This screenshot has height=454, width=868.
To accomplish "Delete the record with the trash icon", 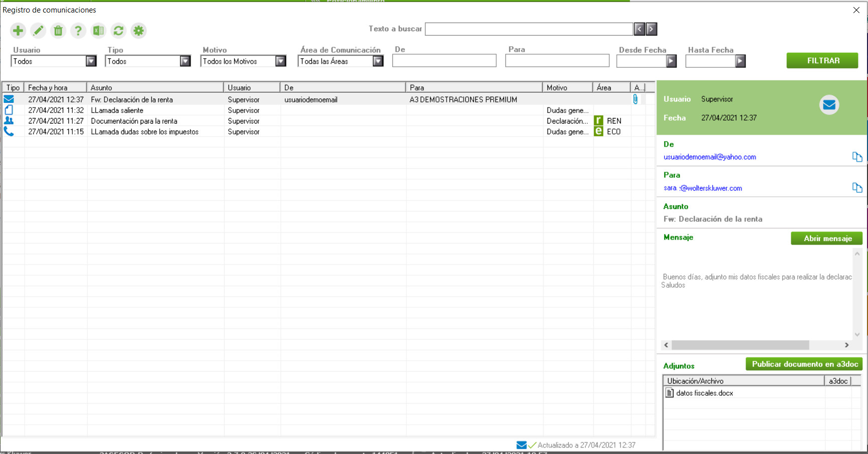I will pos(58,31).
